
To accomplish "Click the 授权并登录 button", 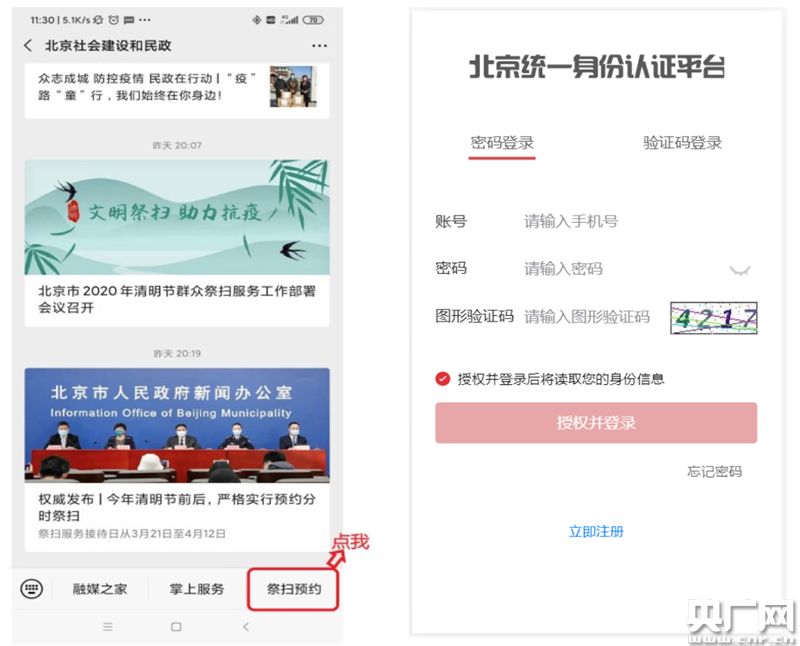I will pos(596,423).
